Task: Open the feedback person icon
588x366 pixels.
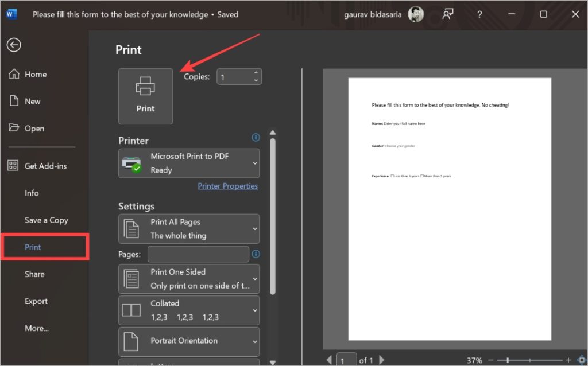Action: point(448,14)
